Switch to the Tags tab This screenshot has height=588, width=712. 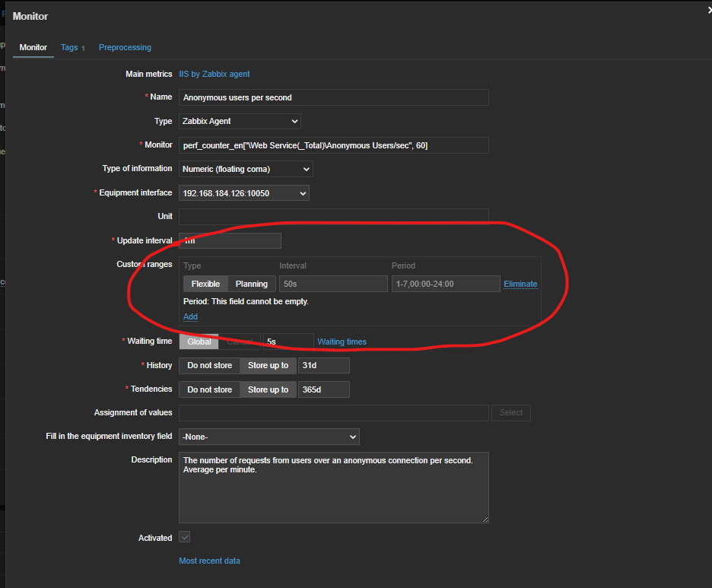[70, 47]
